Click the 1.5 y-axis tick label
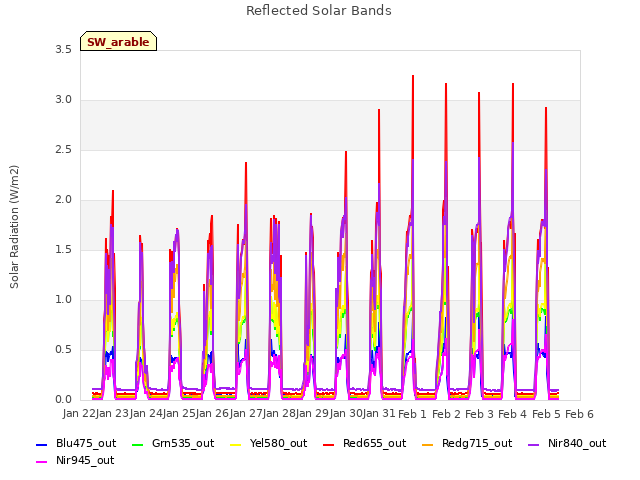Image resolution: width=640 pixels, height=480 pixels. click(x=63, y=250)
